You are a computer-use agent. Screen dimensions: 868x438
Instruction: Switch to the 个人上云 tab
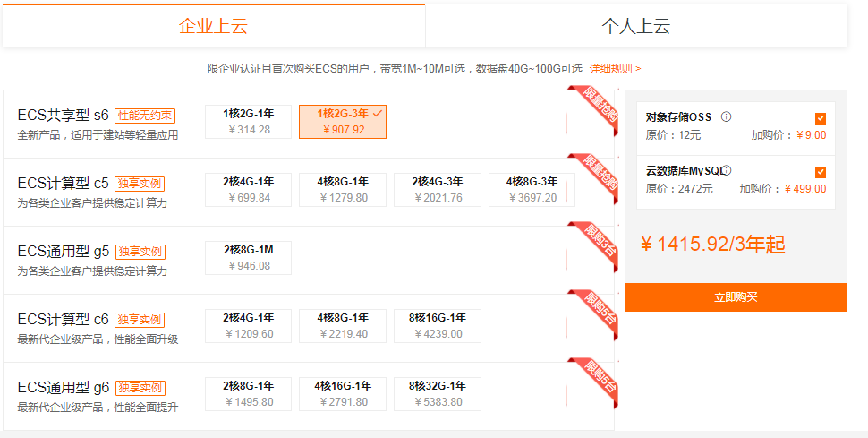click(x=636, y=25)
